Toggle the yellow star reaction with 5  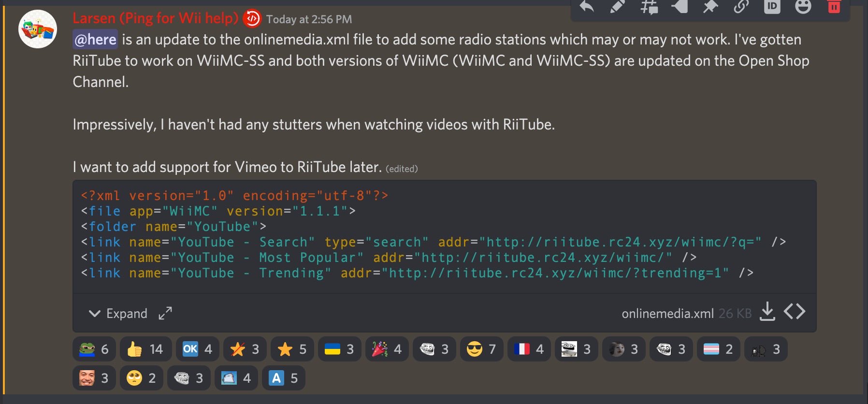[x=292, y=349]
